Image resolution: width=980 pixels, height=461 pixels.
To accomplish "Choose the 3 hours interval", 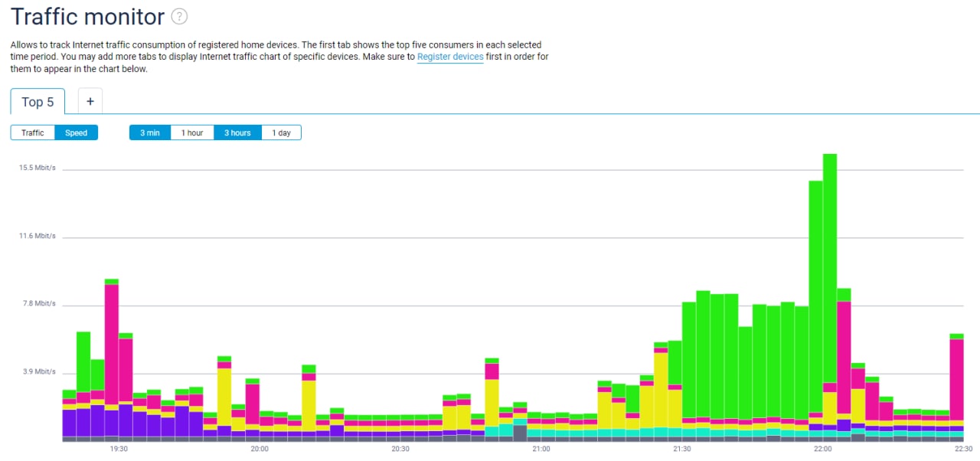I will (x=237, y=132).
